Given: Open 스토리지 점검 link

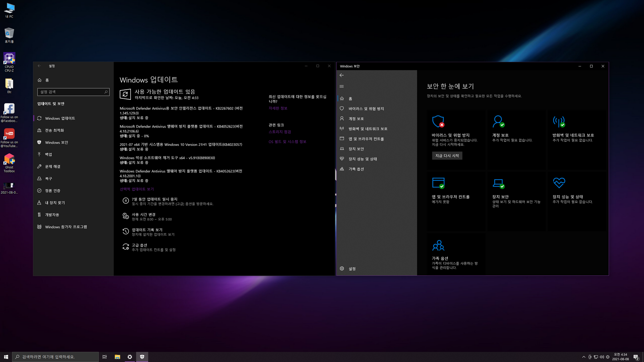Looking at the screenshot, I should pos(280,132).
